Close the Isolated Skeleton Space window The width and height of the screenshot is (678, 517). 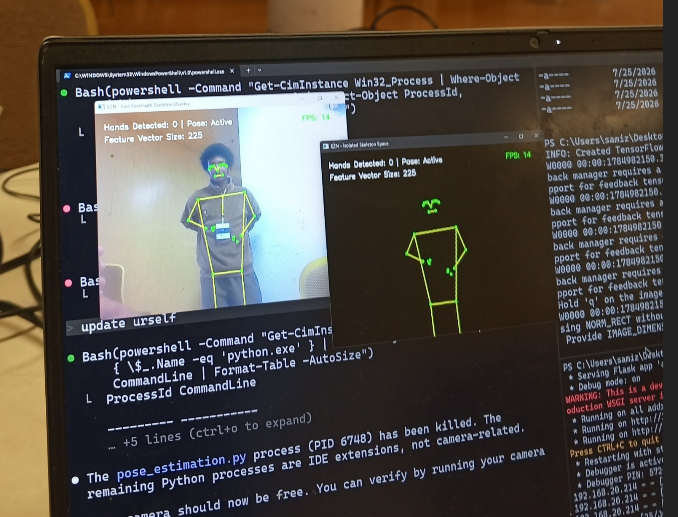click(536, 135)
